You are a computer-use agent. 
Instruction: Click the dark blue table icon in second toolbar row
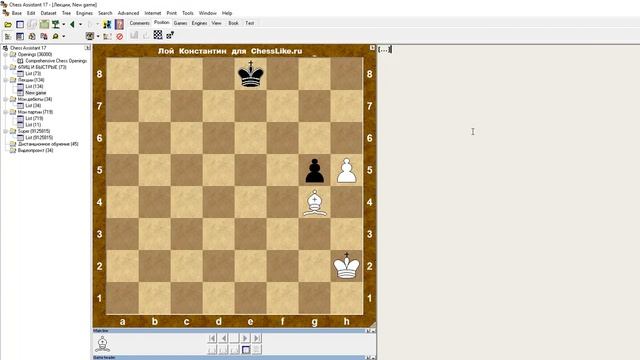[20, 36]
